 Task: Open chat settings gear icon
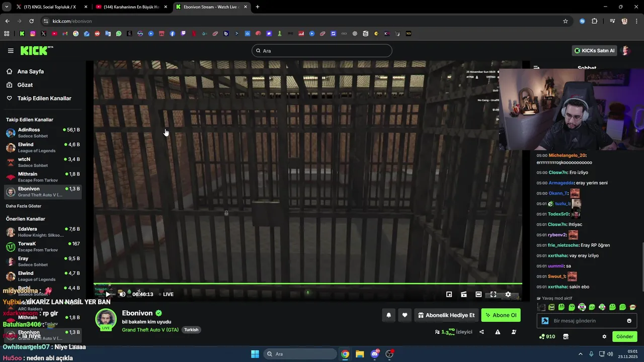pos(604,336)
